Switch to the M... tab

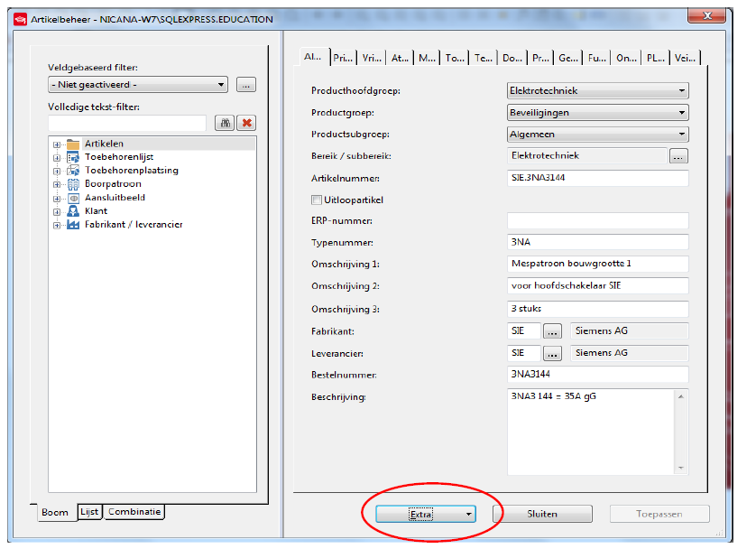pyautogui.click(x=428, y=58)
